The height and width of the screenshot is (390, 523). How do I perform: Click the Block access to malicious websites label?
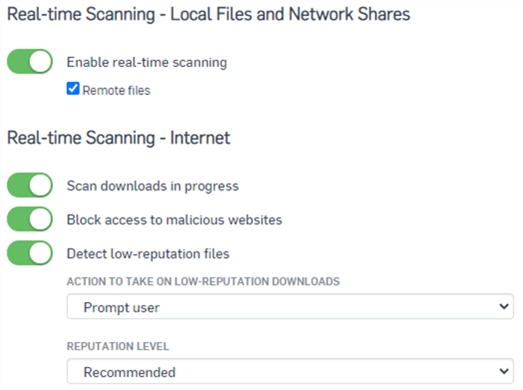(x=174, y=220)
